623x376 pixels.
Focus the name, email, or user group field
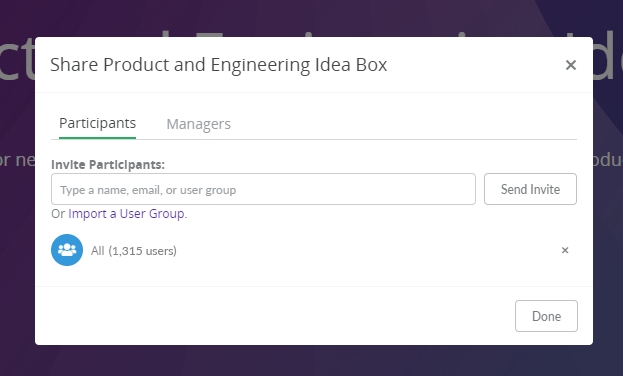[x=263, y=189]
